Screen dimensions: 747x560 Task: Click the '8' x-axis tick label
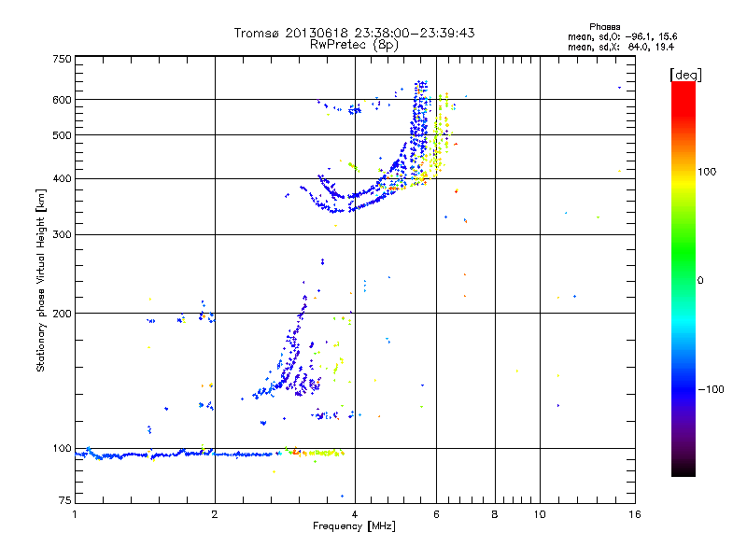tap(495, 514)
